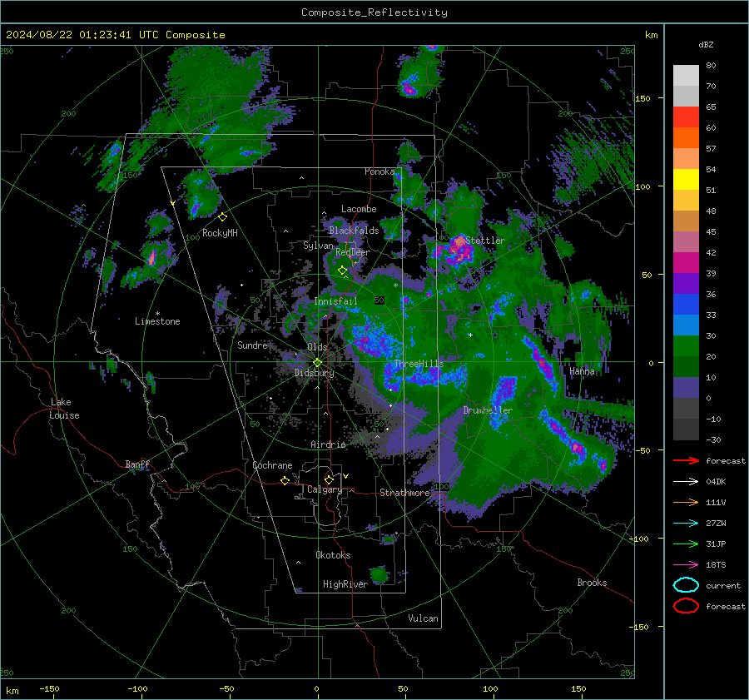Click the yellow diamond marker near RockyMH

pyautogui.click(x=222, y=217)
